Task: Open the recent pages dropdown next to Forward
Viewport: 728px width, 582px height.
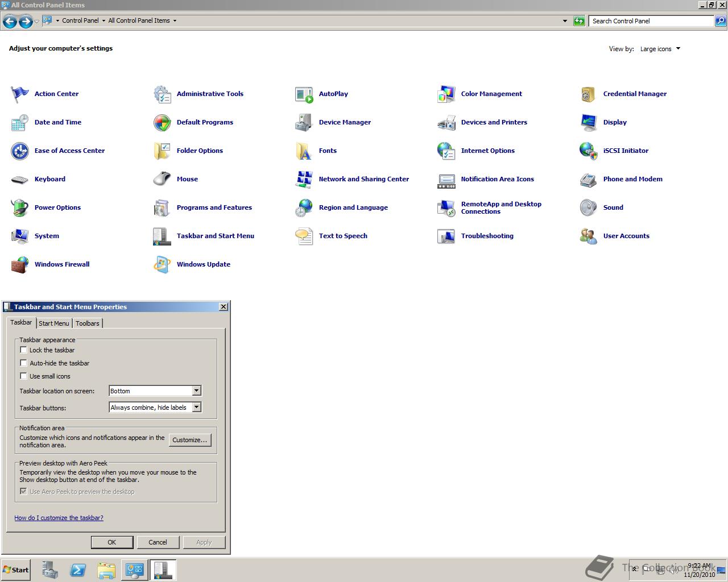Action: click(37, 22)
